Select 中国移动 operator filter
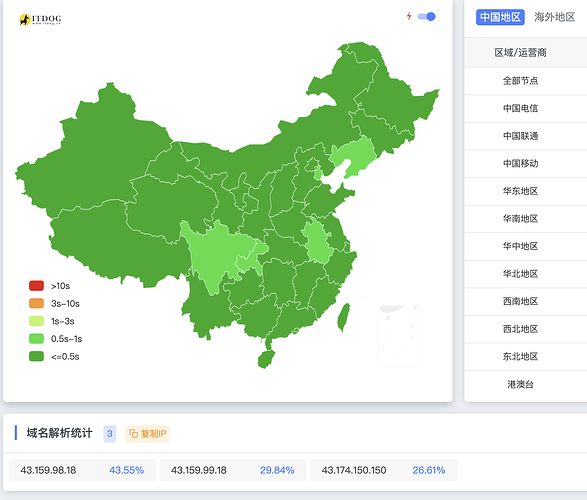 [520, 164]
